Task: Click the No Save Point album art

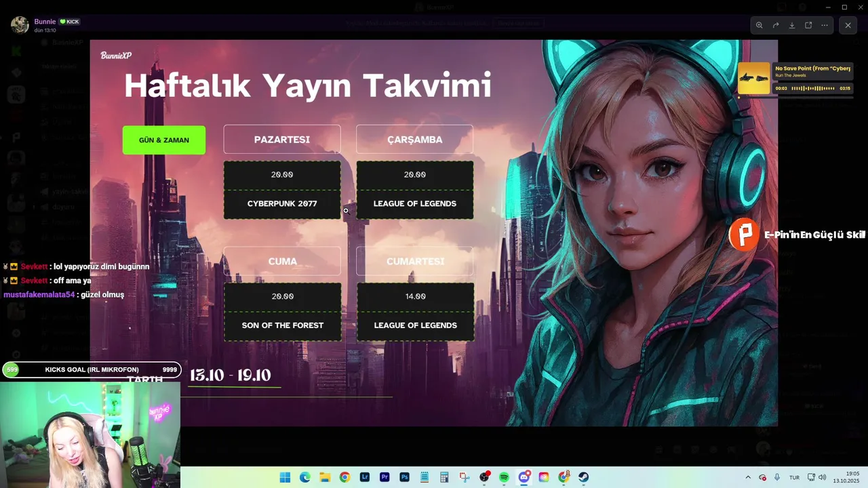Action: [x=754, y=78]
